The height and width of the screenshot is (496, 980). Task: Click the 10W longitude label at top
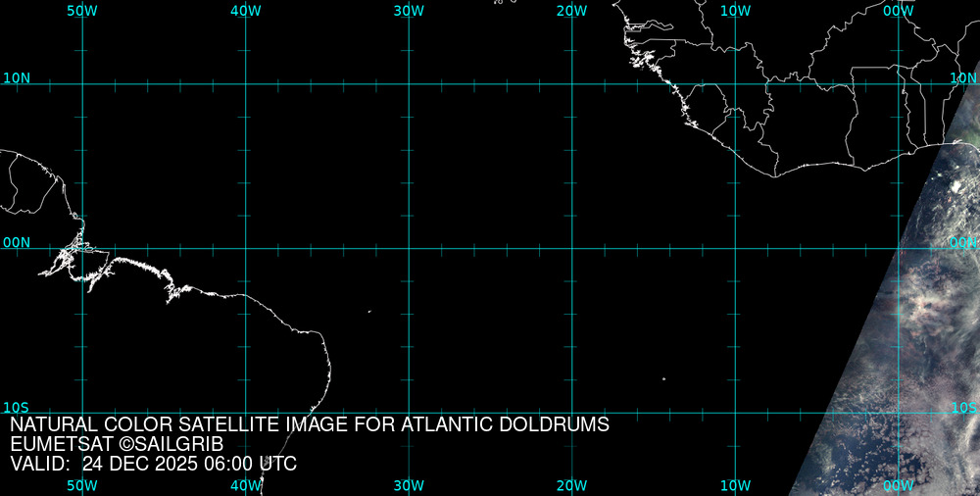pos(735,10)
